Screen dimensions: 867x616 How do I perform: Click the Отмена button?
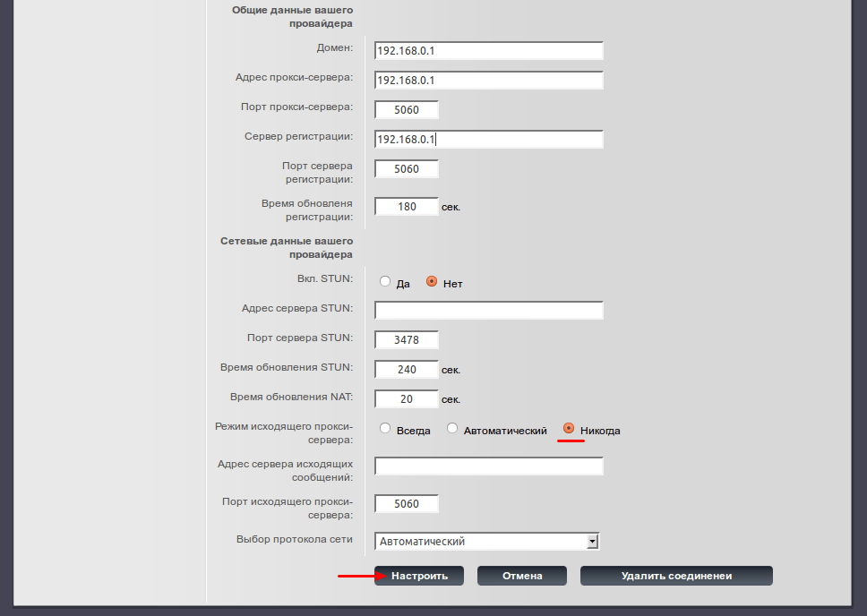click(x=522, y=576)
